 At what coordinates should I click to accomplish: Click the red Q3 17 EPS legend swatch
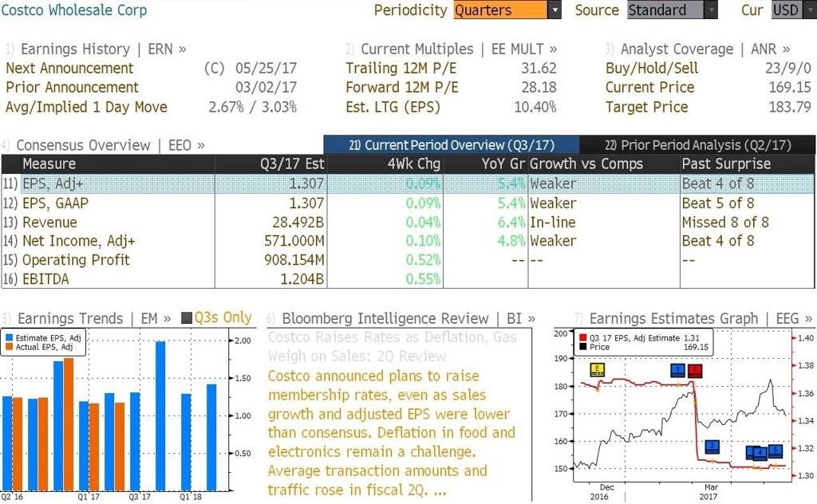tap(582, 337)
